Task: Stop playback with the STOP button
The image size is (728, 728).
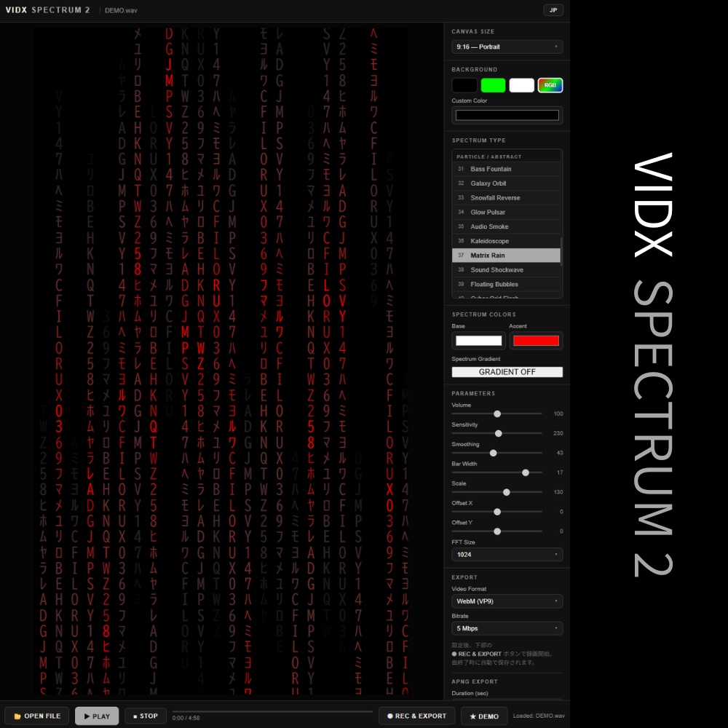Action: (146, 716)
